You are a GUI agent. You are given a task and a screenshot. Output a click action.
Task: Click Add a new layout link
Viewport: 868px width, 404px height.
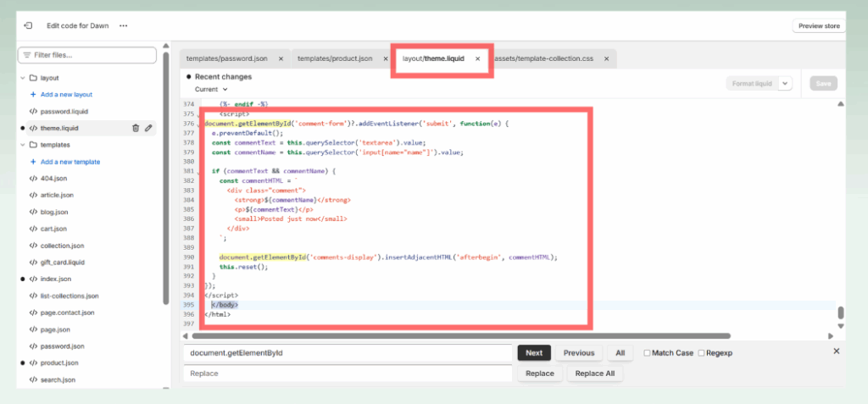[66, 95]
